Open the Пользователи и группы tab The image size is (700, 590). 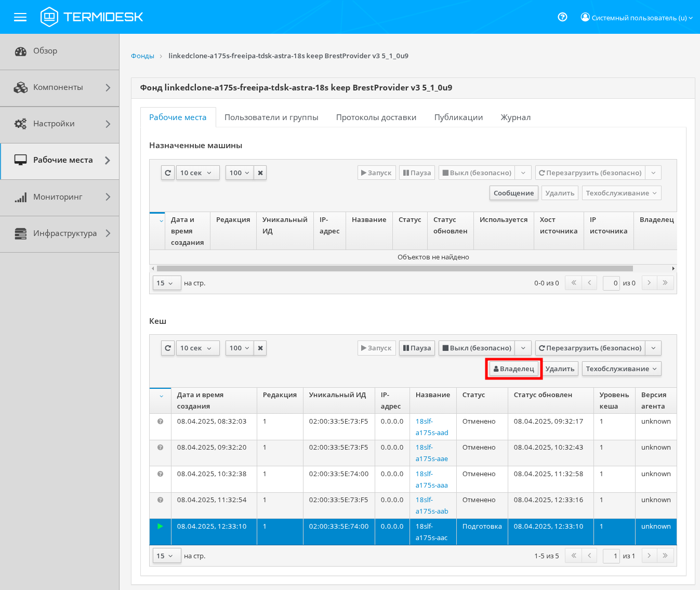(271, 117)
